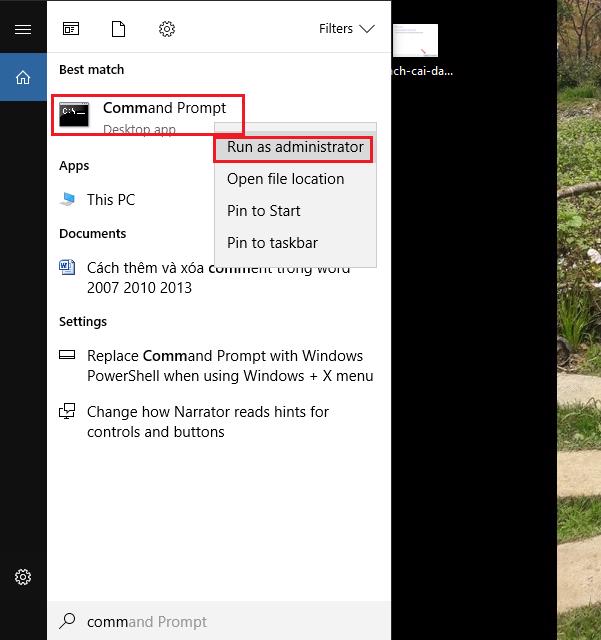Click the magnifier search icon
The image size is (601, 640).
coord(67,621)
